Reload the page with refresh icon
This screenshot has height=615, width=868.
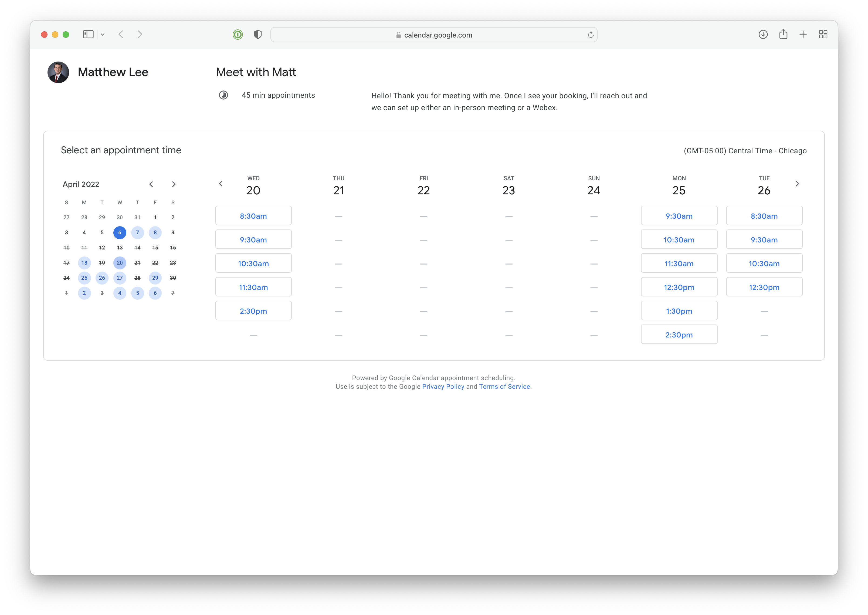point(590,35)
